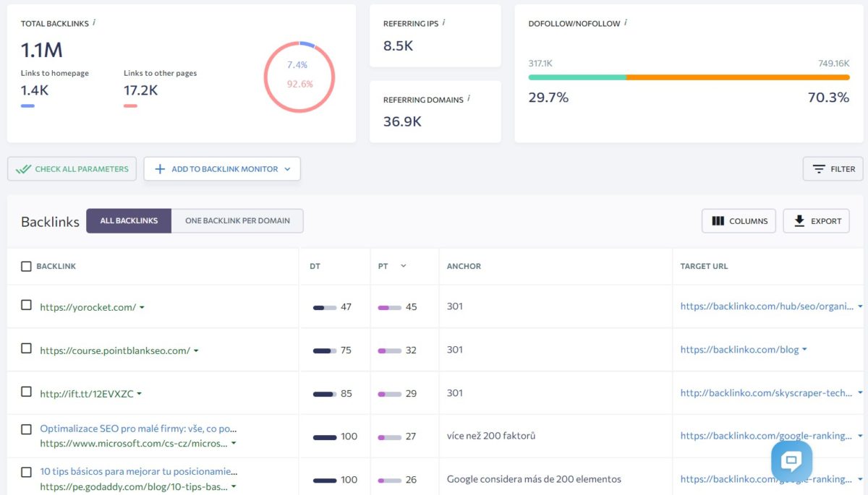
Task: Check the select-all backlinks header checkbox
Action: 26,266
